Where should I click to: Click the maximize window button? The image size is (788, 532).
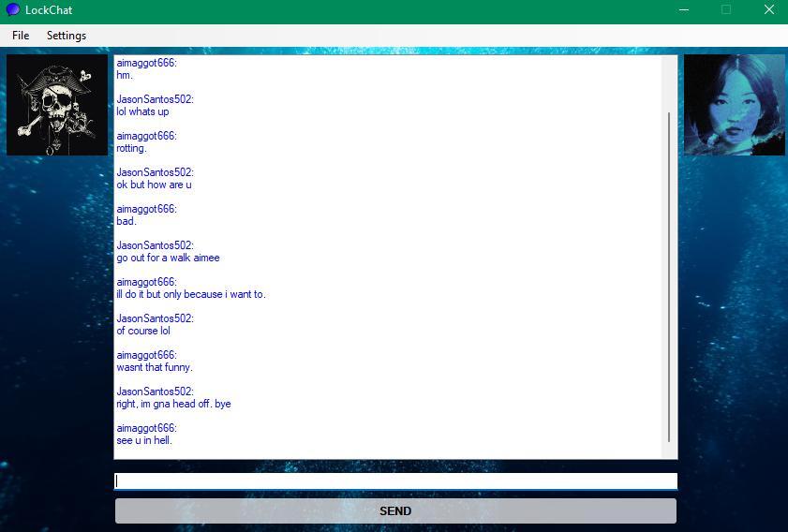click(726, 10)
